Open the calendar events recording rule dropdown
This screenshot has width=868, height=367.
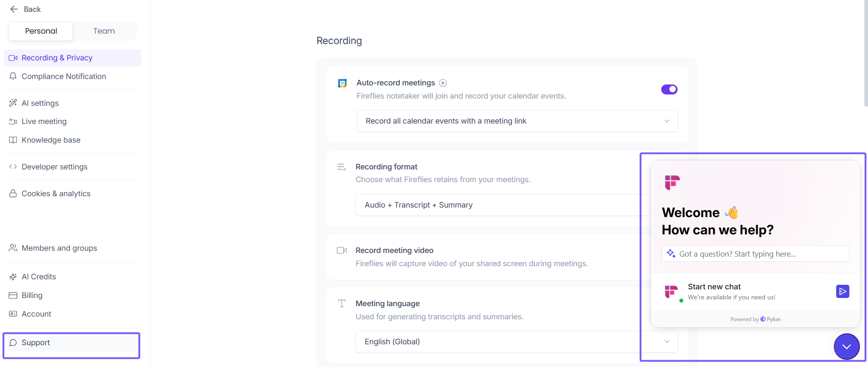click(x=517, y=121)
